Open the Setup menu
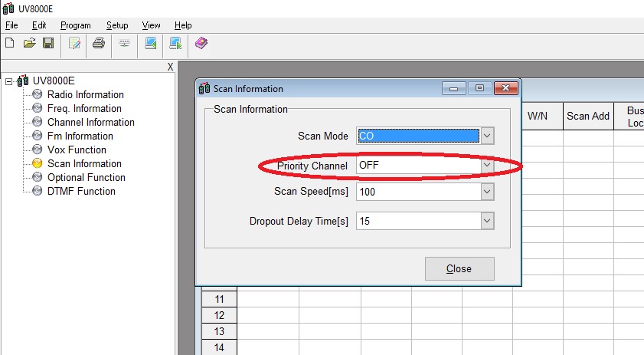 [117, 25]
